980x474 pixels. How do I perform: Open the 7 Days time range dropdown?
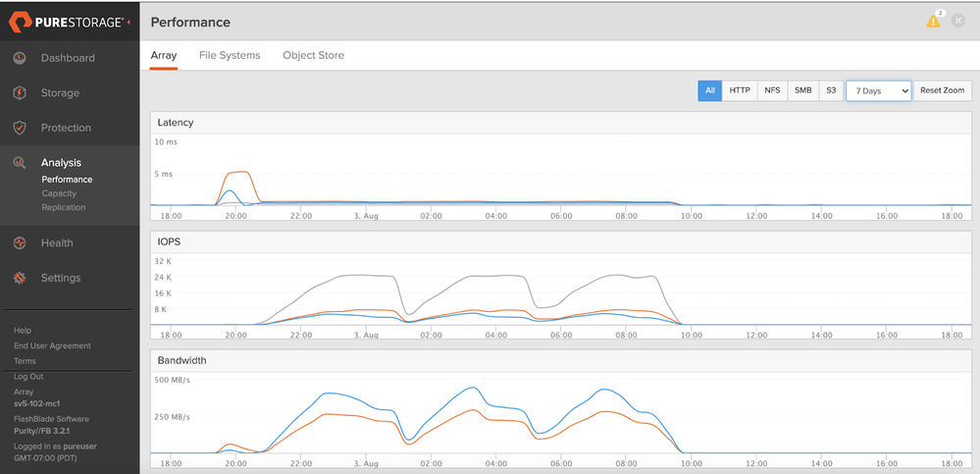[x=879, y=90]
